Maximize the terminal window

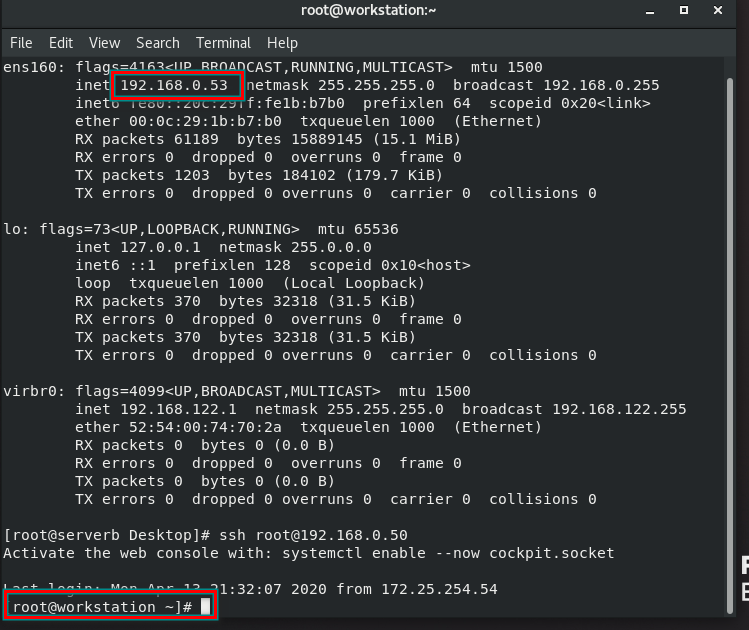(x=684, y=10)
